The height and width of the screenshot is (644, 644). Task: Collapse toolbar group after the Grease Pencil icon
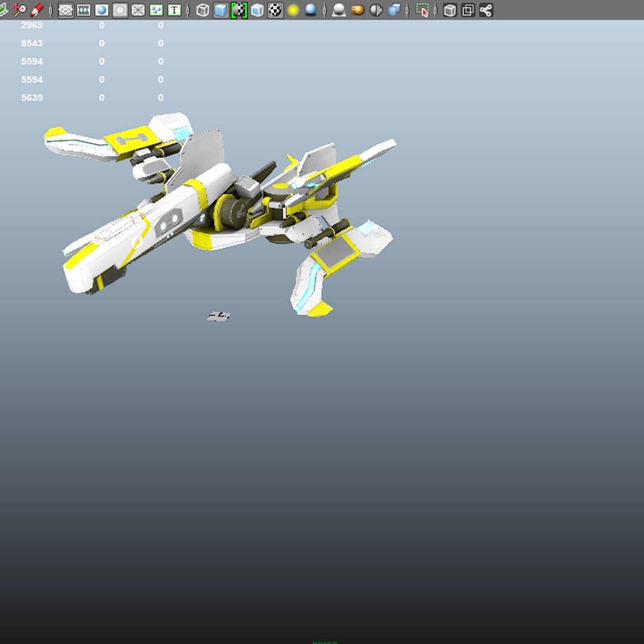point(51,10)
